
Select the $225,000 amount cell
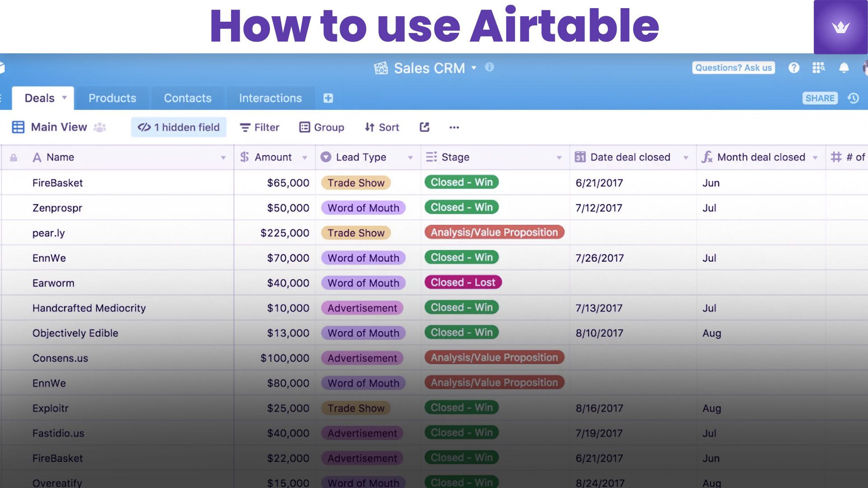coord(275,233)
